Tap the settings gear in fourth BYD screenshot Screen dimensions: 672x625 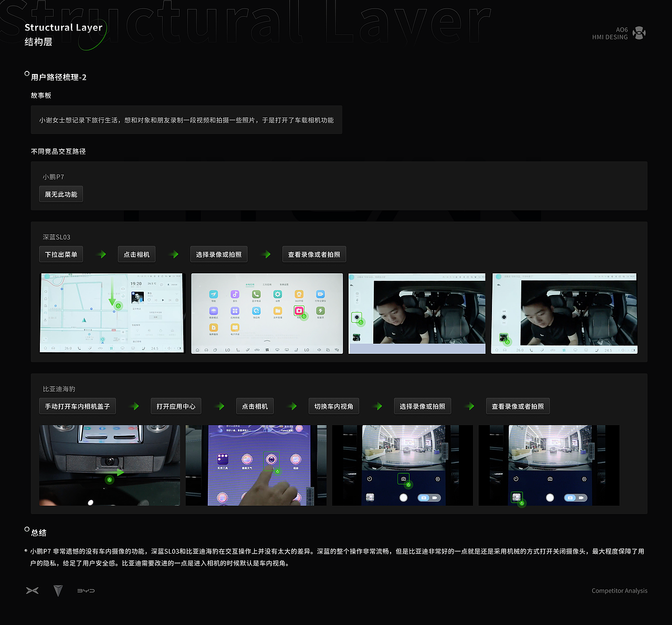[584, 479]
